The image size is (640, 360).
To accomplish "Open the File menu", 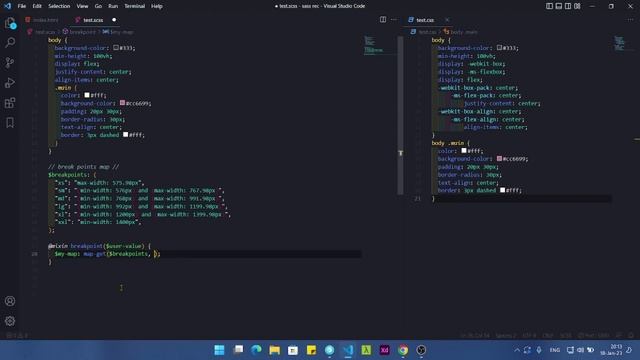I will 22,6.
